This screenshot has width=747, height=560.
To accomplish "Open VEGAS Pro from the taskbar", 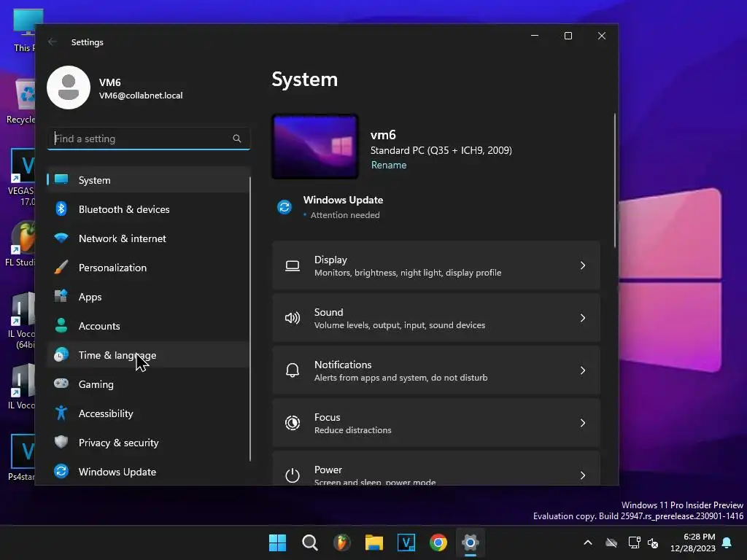I will point(406,542).
